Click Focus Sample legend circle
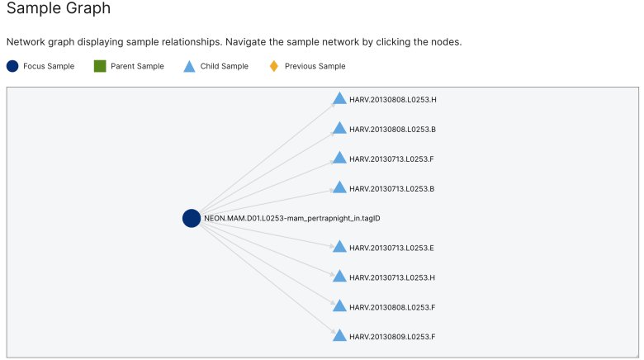Image resolution: width=644 pixels, height=360 pixels. click(12, 66)
